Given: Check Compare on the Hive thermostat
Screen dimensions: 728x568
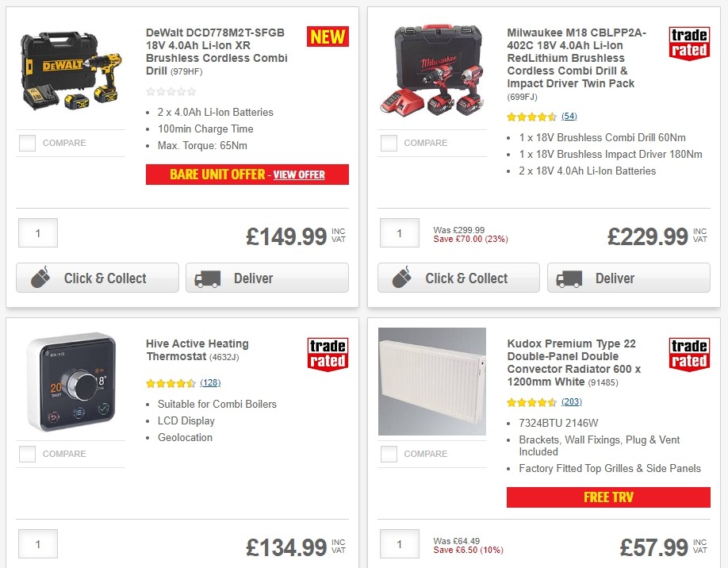Looking at the screenshot, I should 26,454.
